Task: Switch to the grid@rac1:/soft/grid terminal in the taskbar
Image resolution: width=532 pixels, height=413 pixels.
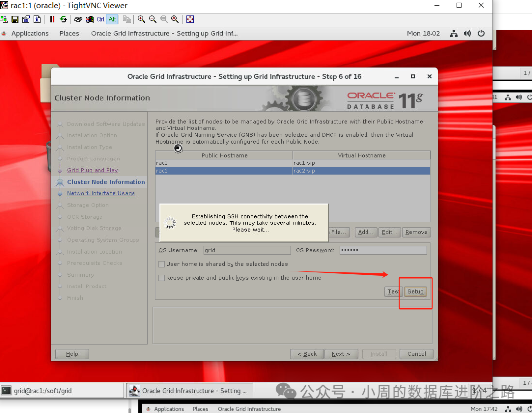Action: point(62,391)
